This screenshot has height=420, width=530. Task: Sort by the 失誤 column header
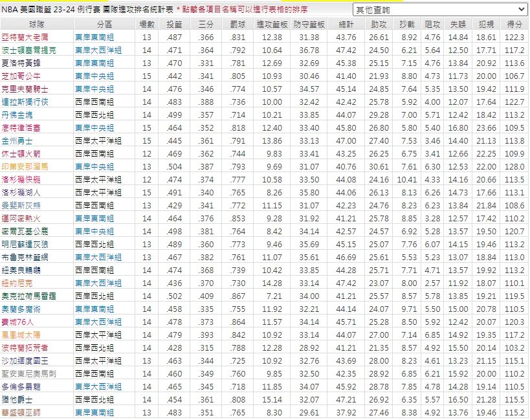pyautogui.click(x=458, y=25)
